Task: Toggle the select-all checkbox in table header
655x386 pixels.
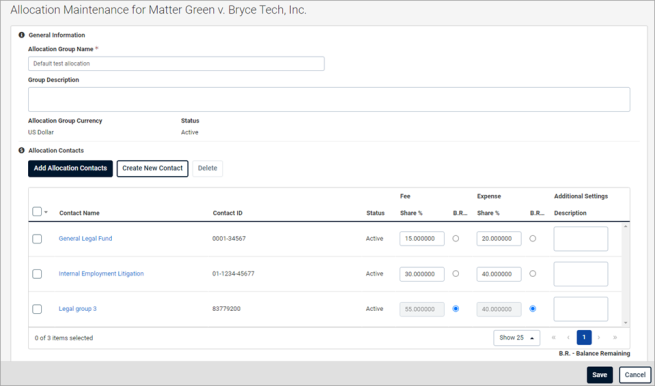Action: (x=37, y=212)
